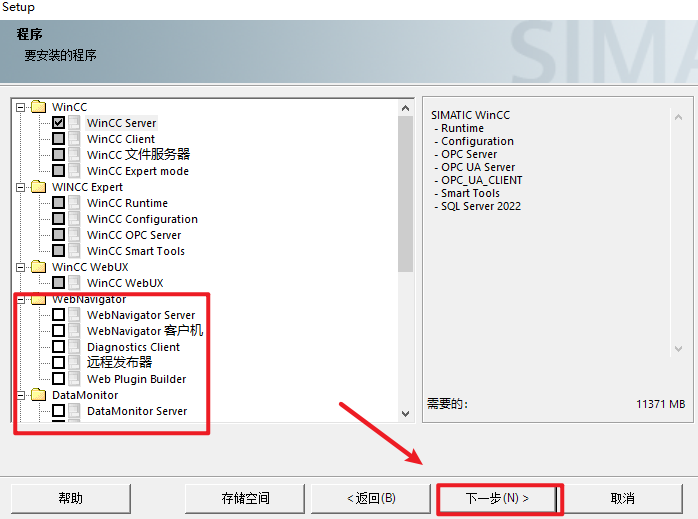Open the 存储空间 storage space dialog
The width and height of the screenshot is (698, 519).
click(245, 498)
